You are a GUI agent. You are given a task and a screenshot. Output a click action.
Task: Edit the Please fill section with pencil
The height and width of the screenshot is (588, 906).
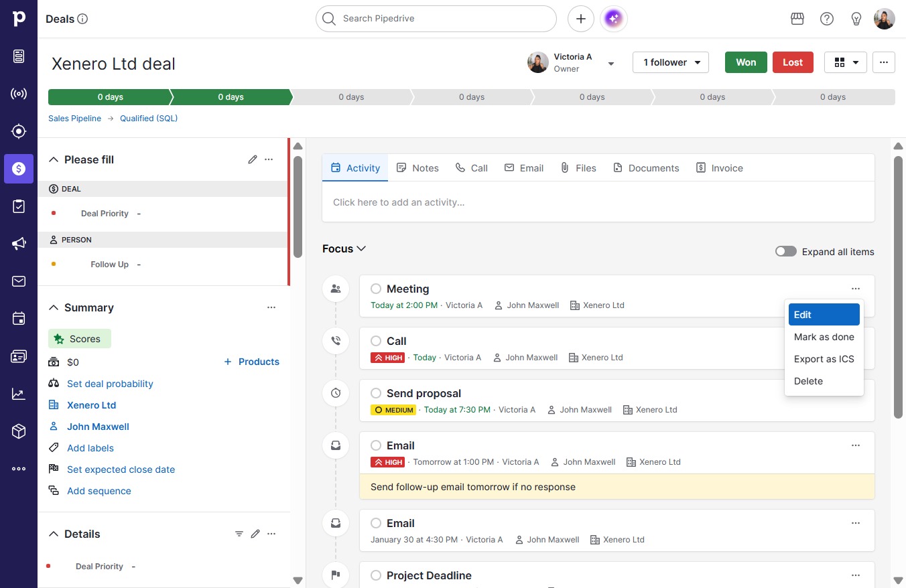[253, 159]
